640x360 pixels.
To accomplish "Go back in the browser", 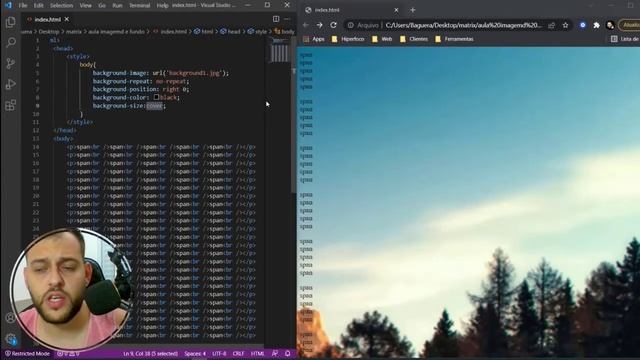I will click(x=306, y=25).
